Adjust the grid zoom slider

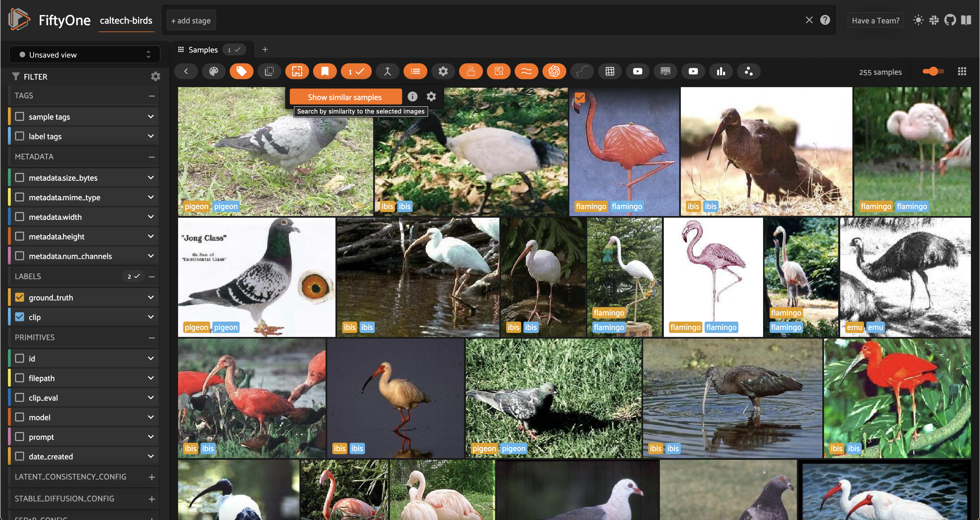pyautogui.click(x=933, y=71)
